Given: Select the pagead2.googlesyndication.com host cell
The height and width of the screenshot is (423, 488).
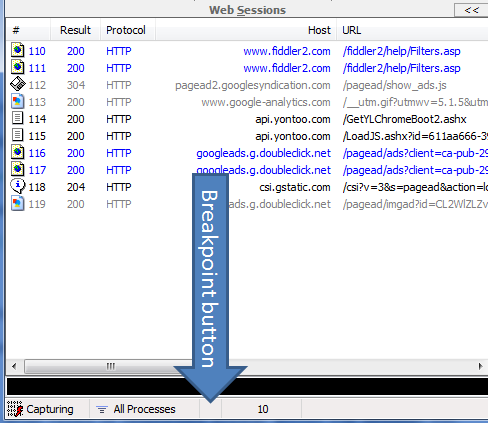Looking at the screenshot, I should [253, 85].
